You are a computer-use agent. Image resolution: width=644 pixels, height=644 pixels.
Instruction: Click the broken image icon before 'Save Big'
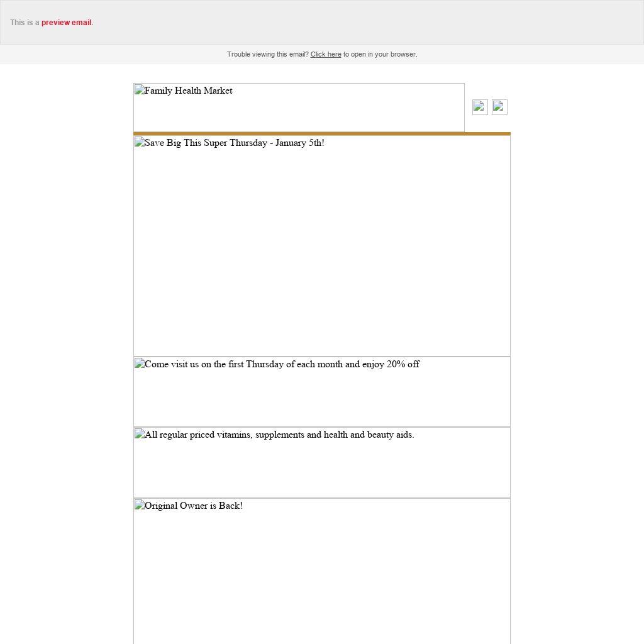coord(140,143)
